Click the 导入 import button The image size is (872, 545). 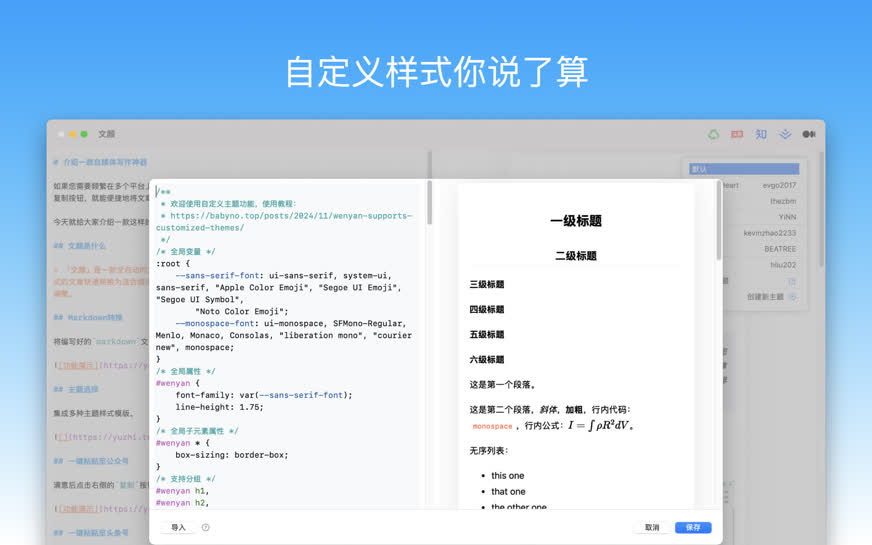coord(178,527)
